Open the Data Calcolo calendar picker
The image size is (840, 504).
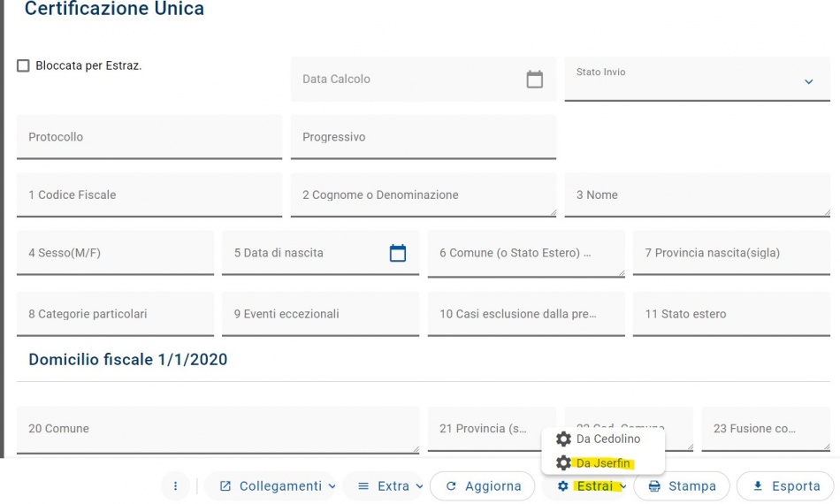[x=534, y=80]
